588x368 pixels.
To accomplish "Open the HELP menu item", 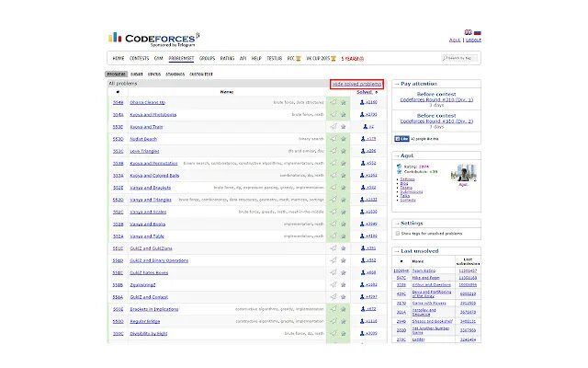I will pos(256,58).
